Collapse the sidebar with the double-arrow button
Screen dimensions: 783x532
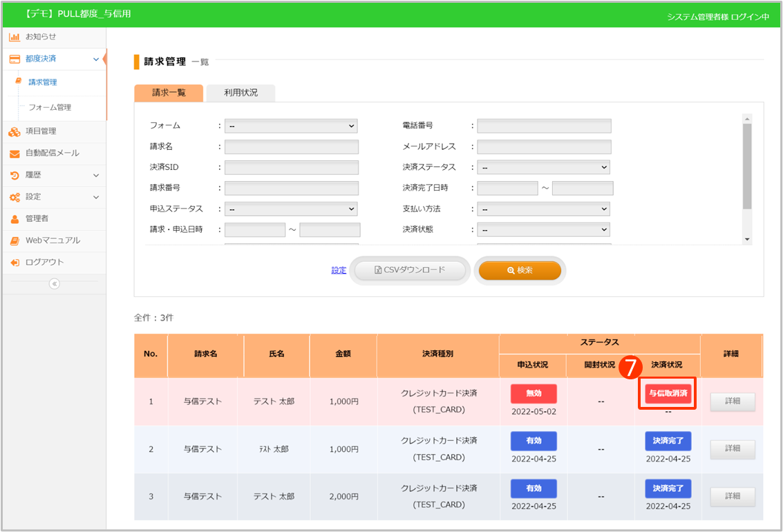[x=55, y=283]
